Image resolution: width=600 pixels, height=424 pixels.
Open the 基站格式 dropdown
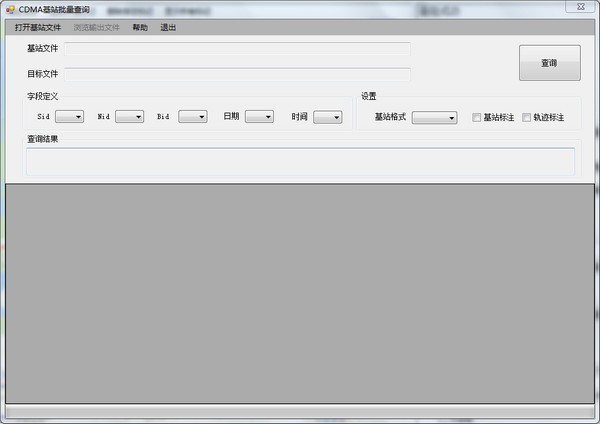(434, 117)
